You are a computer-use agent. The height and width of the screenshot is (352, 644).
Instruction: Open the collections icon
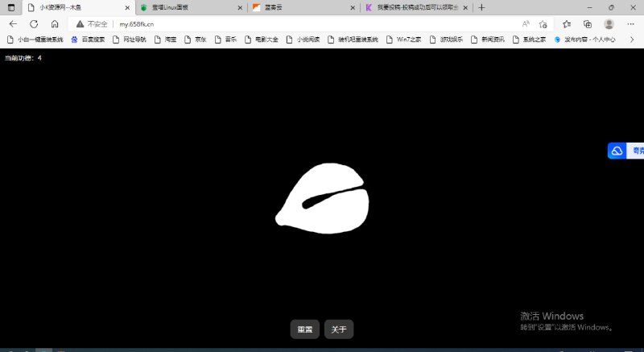(x=588, y=24)
